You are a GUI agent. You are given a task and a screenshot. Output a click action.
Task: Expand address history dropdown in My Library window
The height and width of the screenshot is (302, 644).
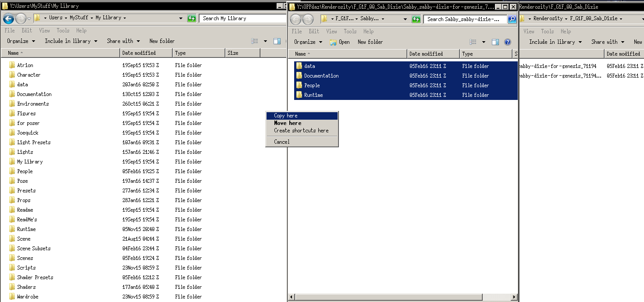181,18
